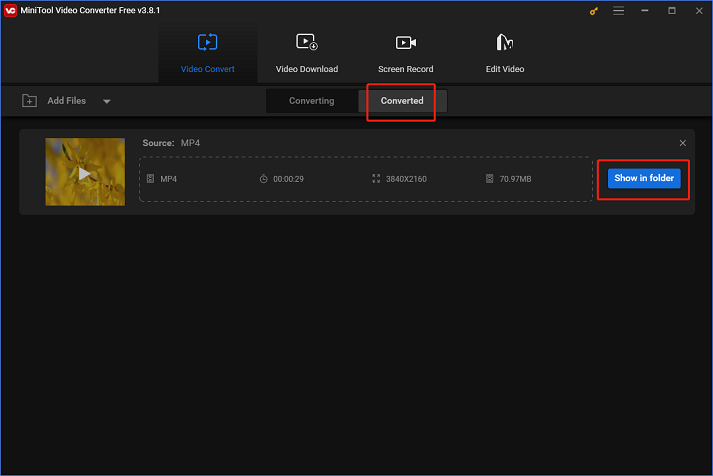713x476 pixels.
Task: Maximize the MiniTool window
Action: (672, 10)
